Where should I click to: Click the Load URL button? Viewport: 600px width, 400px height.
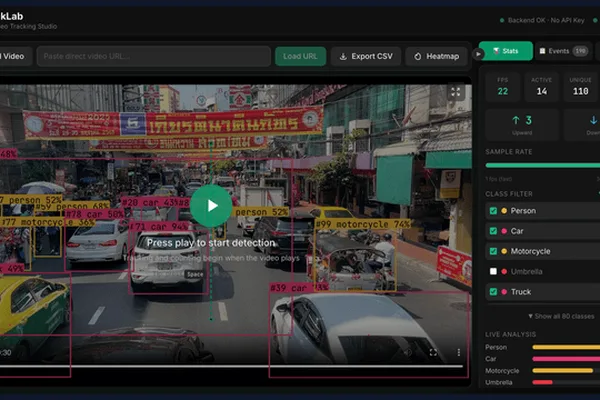point(300,56)
